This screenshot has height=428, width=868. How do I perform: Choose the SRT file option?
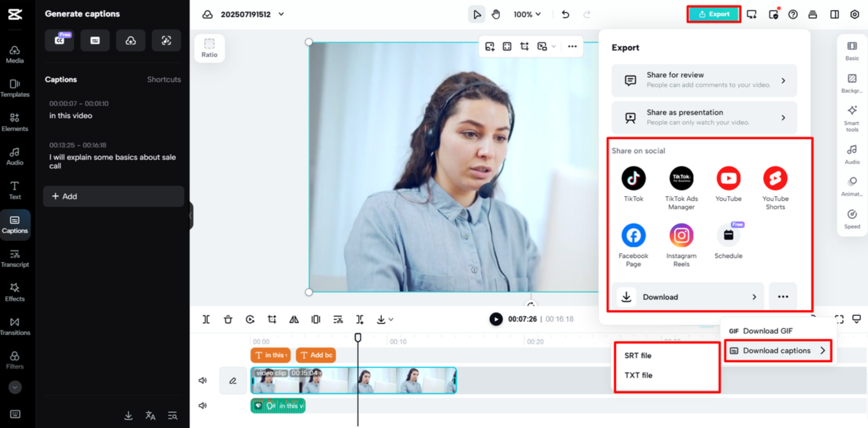638,355
